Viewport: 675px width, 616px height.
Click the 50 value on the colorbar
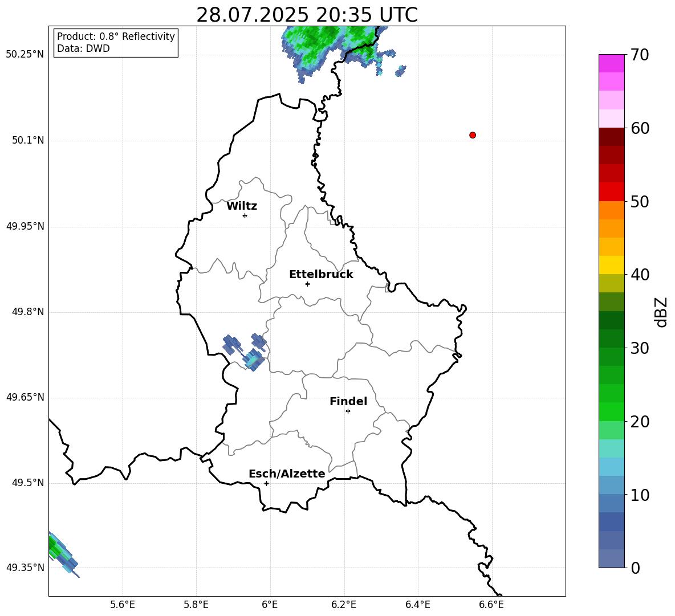click(x=640, y=201)
